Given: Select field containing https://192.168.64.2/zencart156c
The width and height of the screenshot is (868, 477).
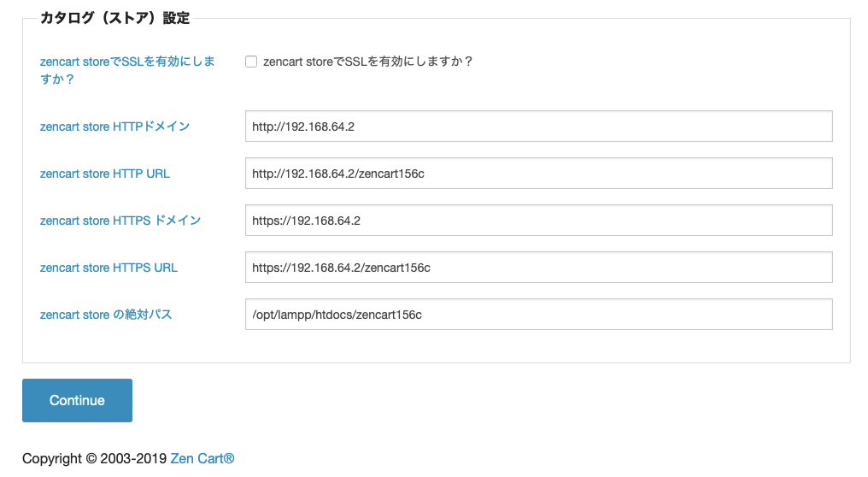Looking at the screenshot, I should [538, 268].
